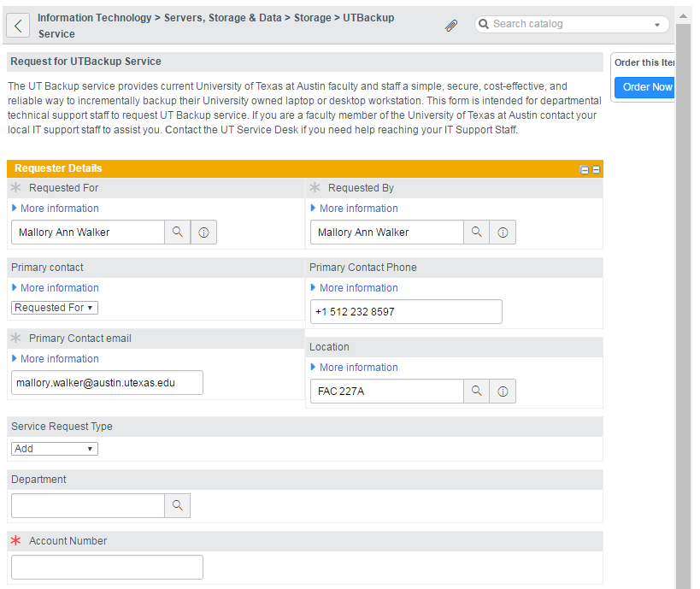
Task: Click the vertical scrollbar thumb
Action: click(683, 306)
